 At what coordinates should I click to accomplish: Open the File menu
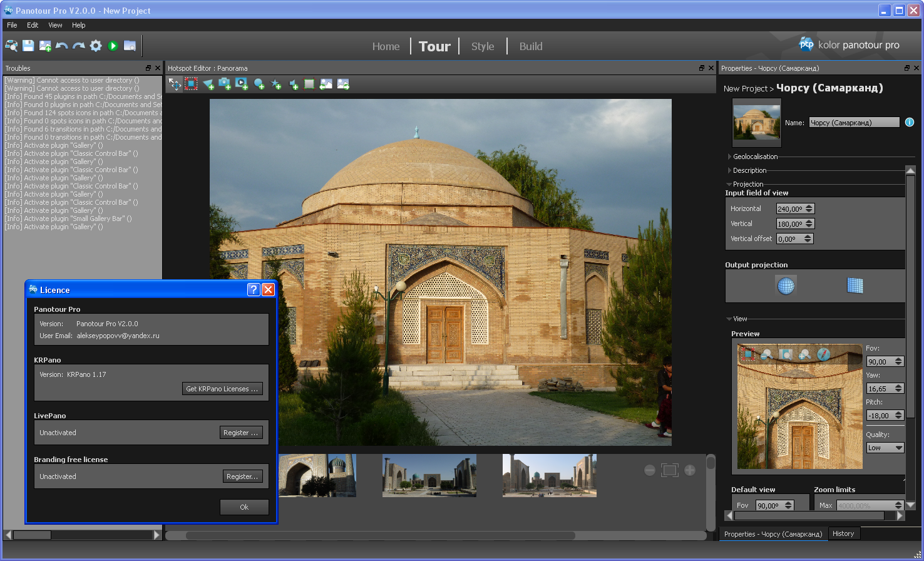point(12,25)
